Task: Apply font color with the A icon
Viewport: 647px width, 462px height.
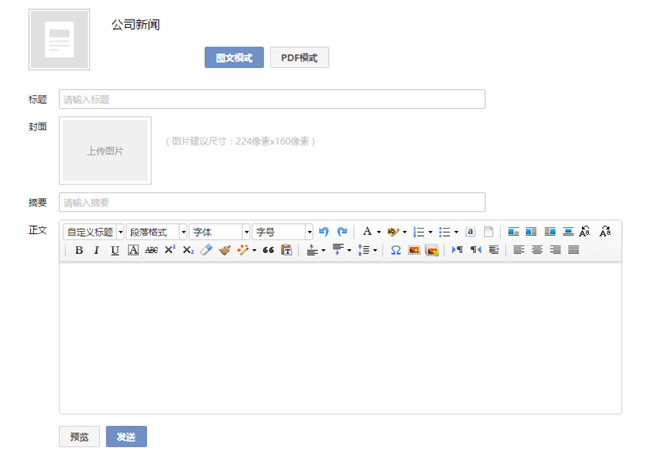Action: click(x=367, y=232)
